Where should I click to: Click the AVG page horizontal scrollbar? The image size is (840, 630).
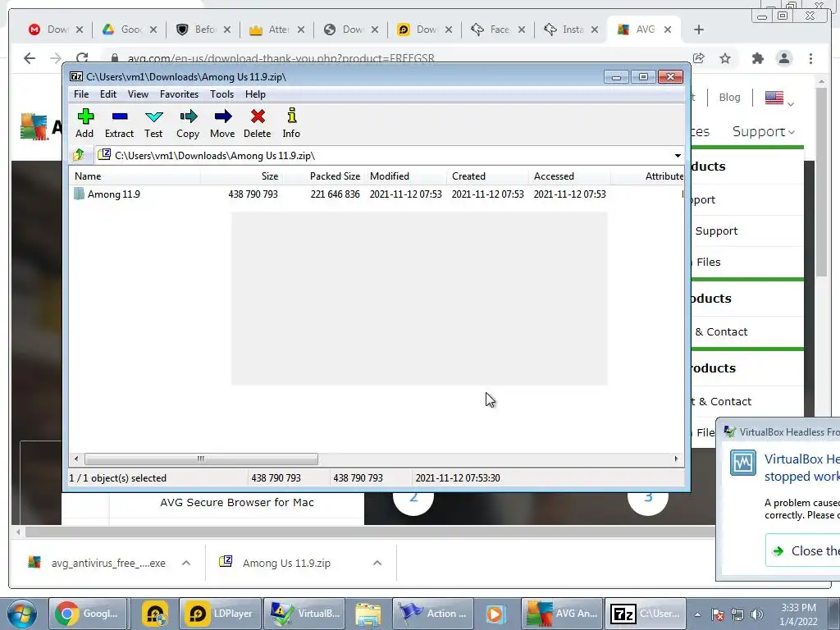point(370,532)
